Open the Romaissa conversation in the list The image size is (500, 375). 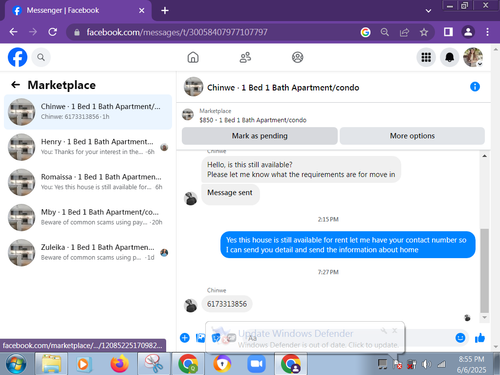[88, 182]
